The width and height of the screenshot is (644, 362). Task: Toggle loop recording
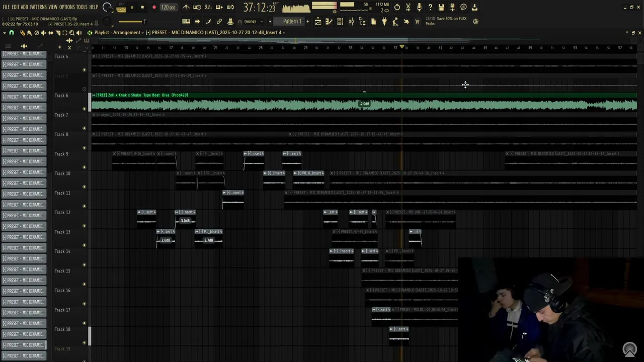pos(230,7)
